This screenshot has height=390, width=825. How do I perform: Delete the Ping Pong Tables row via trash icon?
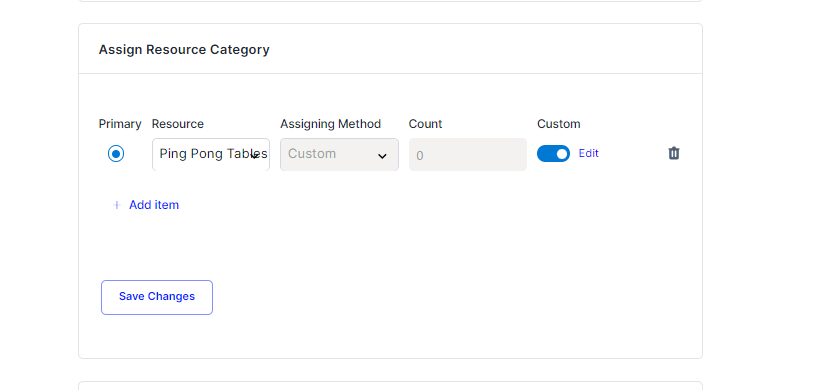click(x=673, y=153)
